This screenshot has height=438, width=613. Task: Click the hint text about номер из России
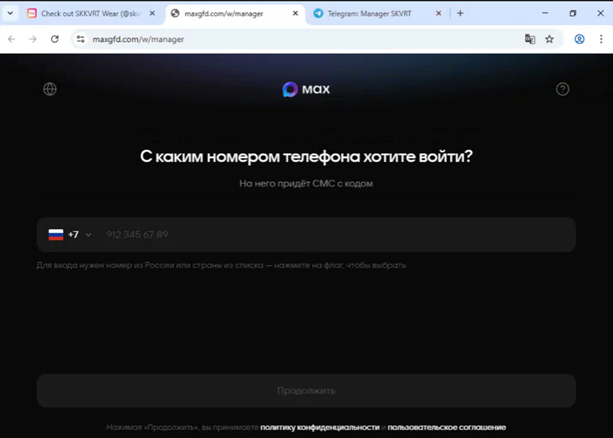pyautogui.click(x=221, y=265)
